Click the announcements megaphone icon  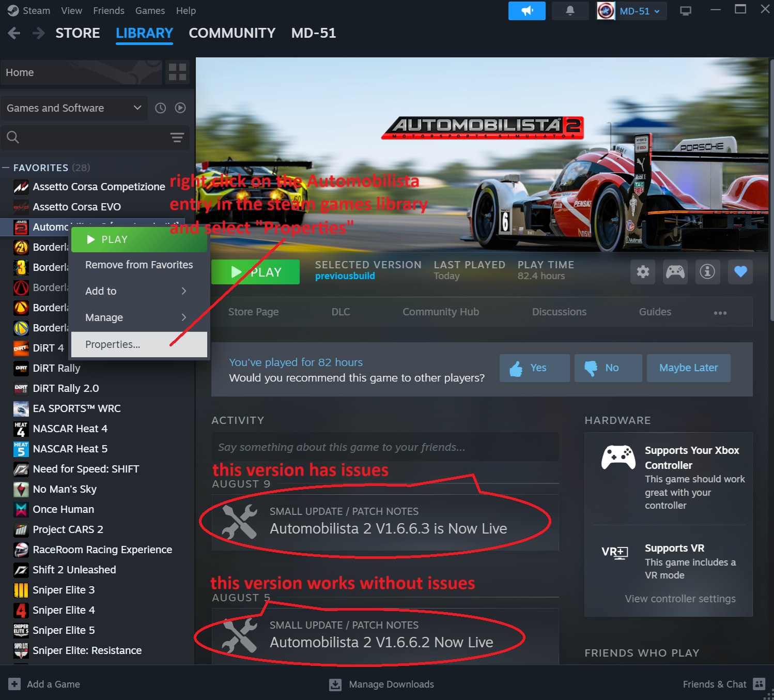pyautogui.click(x=527, y=11)
